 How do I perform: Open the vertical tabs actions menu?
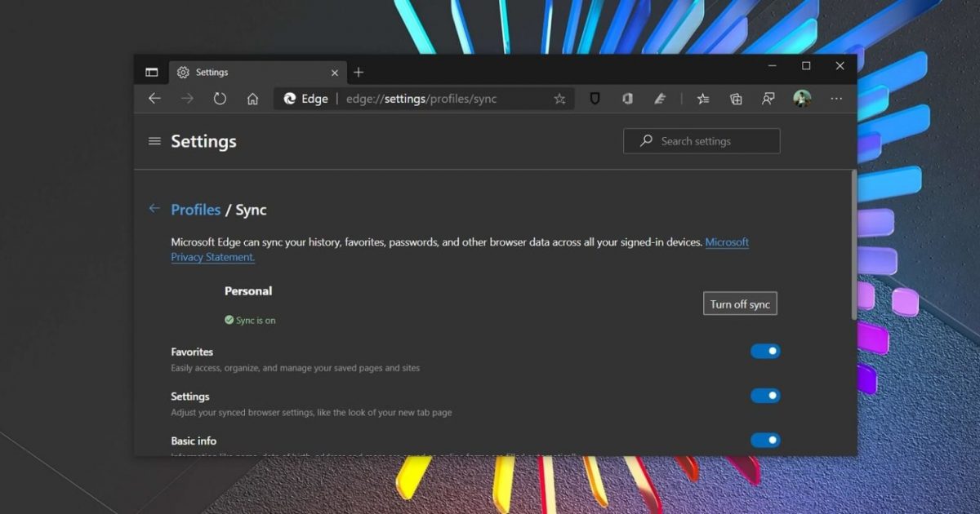tap(151, 73)
